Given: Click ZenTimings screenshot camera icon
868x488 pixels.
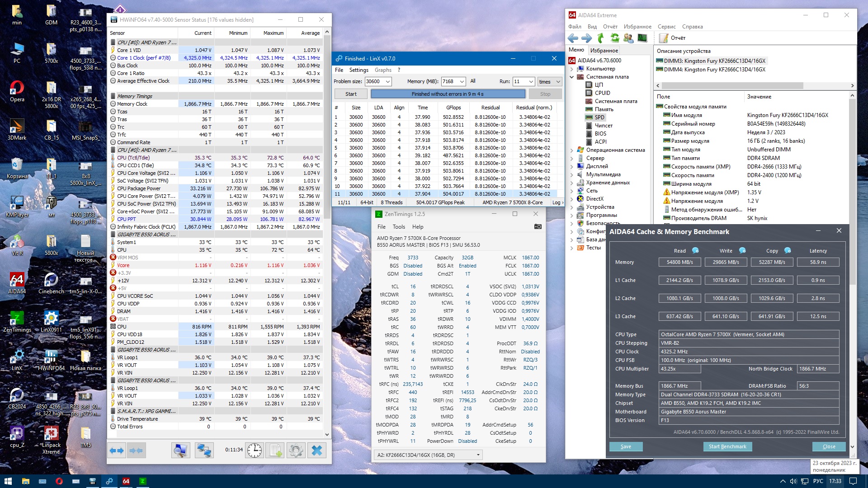Looking at the screenshot, I should coord(538,226).
